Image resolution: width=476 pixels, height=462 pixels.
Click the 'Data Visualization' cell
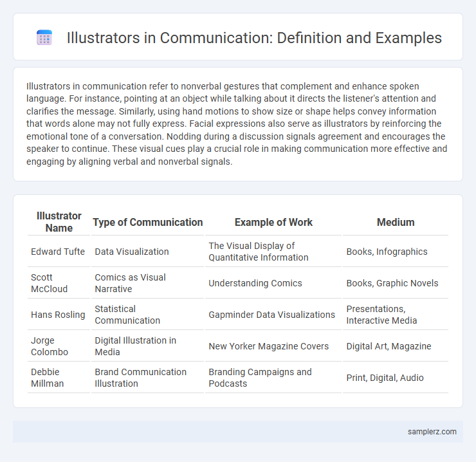point(147,252)
